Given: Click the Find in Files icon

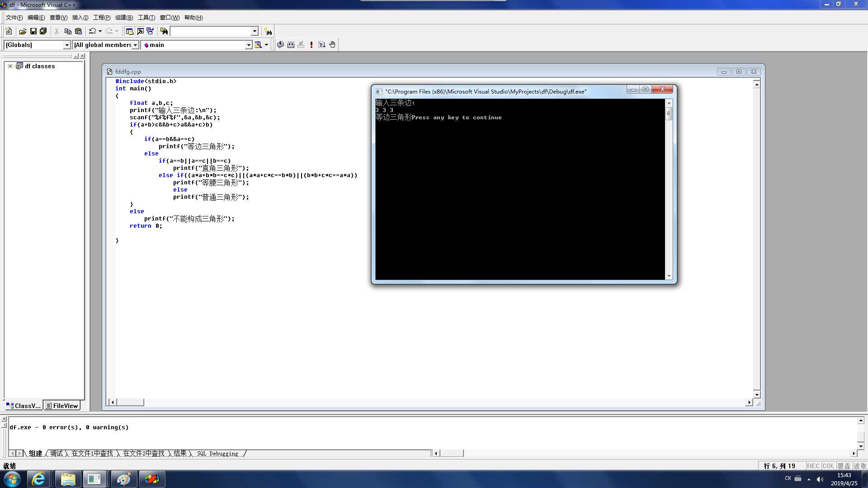Looking at the screenshot, I should pyautogui.click(x=164, y=31).
